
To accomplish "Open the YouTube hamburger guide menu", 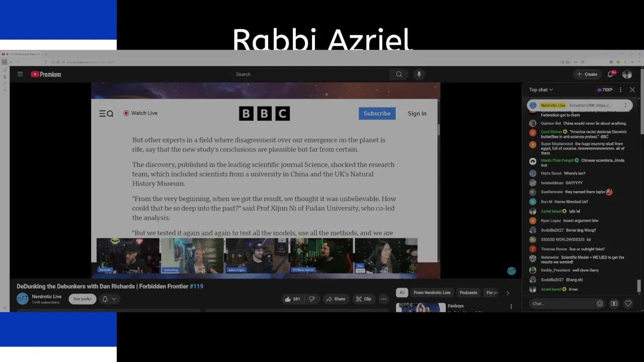I will pyautogui.click(x=20, y=74).
